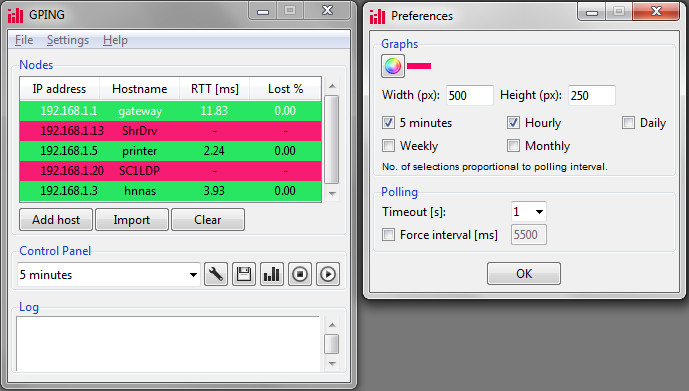Click the Log scroll up arrow
This screenshot has height=391, width=689.
tap(332, 325)
